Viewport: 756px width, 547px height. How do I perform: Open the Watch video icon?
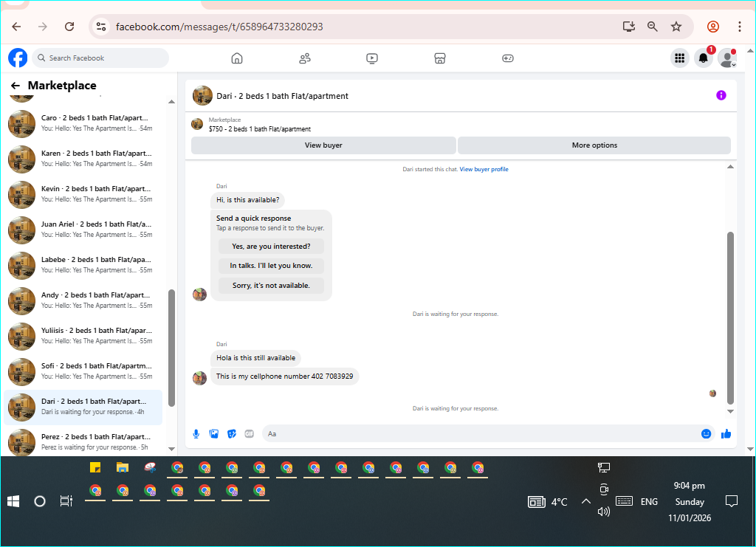point(372,58)
